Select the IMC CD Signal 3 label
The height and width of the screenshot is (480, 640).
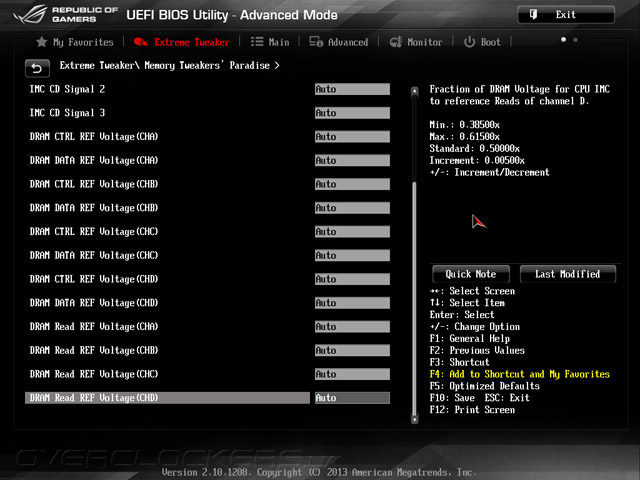tap(67, 113)
